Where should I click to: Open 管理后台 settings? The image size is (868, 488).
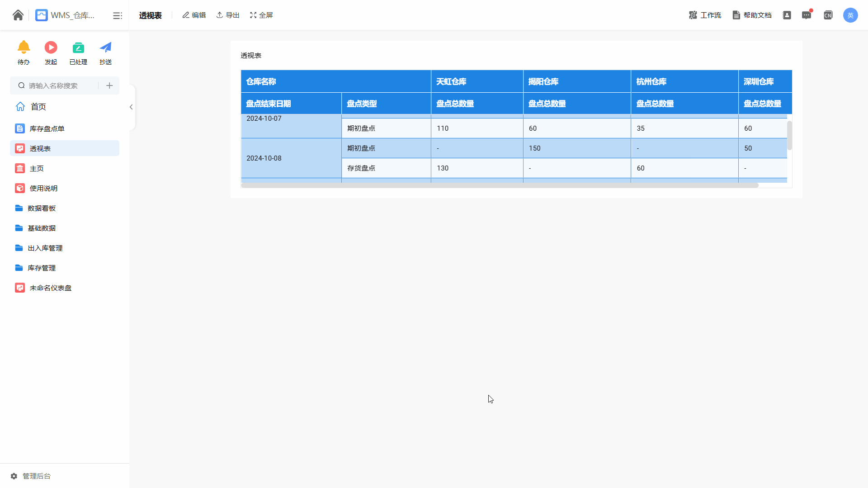point(31,476)
